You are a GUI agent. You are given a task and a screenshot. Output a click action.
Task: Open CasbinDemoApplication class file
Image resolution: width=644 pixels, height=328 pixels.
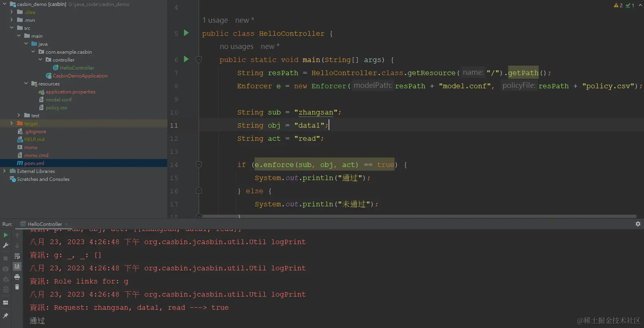tap(80, 76)
